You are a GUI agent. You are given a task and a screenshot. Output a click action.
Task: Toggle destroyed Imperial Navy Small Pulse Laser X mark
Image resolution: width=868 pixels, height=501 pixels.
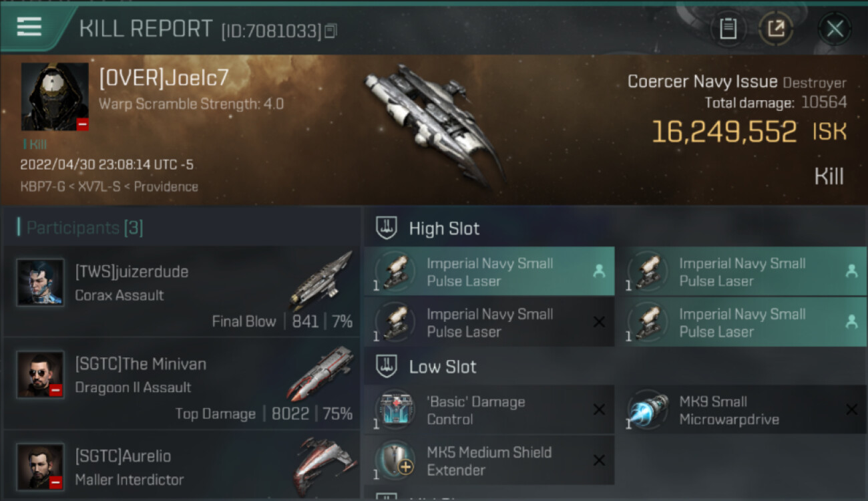pyautogui.click(x=599, y=322)
